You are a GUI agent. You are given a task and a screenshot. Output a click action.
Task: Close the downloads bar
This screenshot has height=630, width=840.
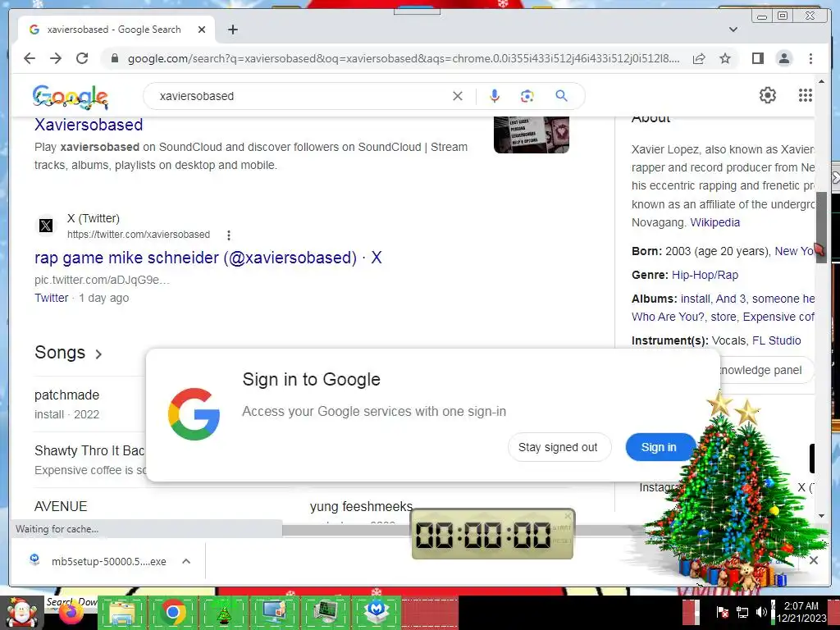tap(813, 560)
